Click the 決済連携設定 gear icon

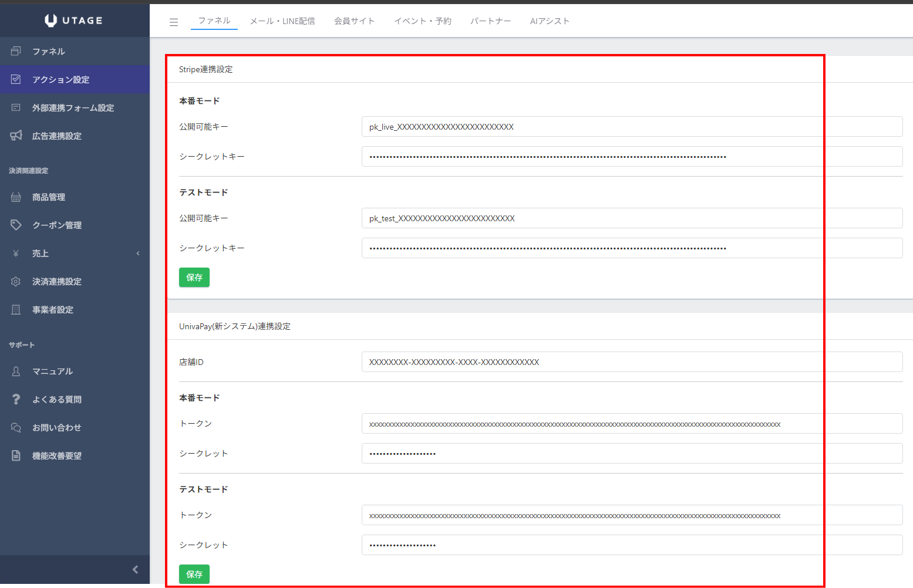click(16, 282)
